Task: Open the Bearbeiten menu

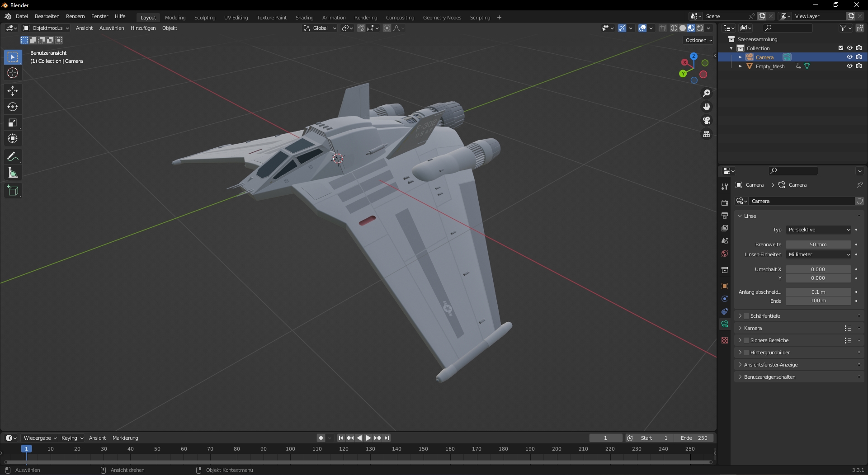Action: (47, 16)
